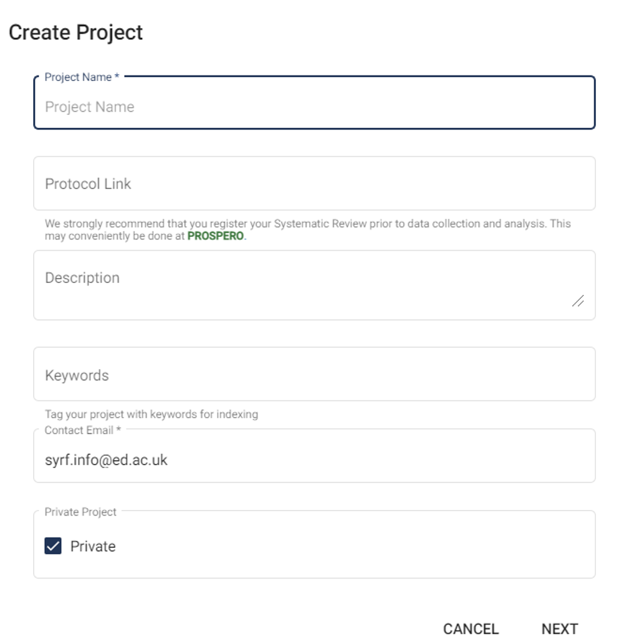Click the syrf.info@ed.ac.uk email text
Viewport: 644px width, 644px height.
click(x=106, y=460)
